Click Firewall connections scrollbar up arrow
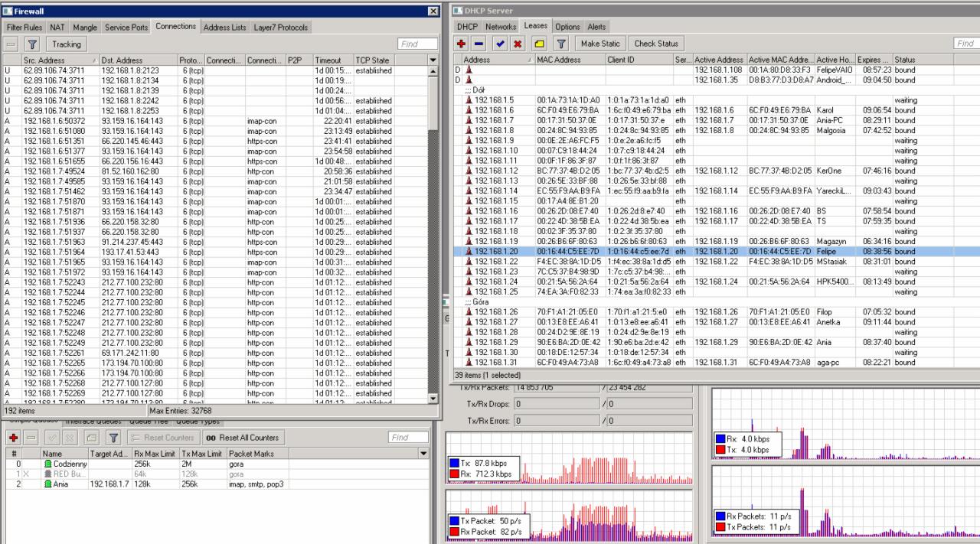The image size is (980, 544). pos(433,70)
